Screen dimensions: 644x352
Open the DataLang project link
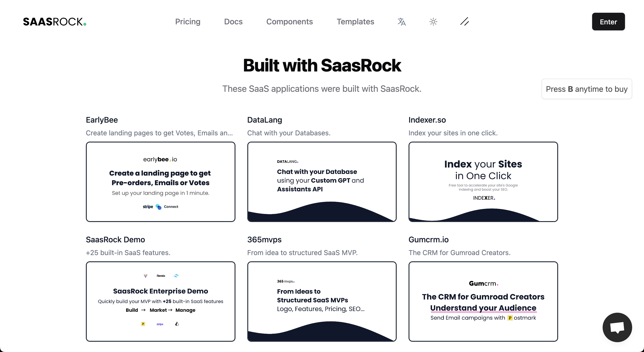coord(265,120)
